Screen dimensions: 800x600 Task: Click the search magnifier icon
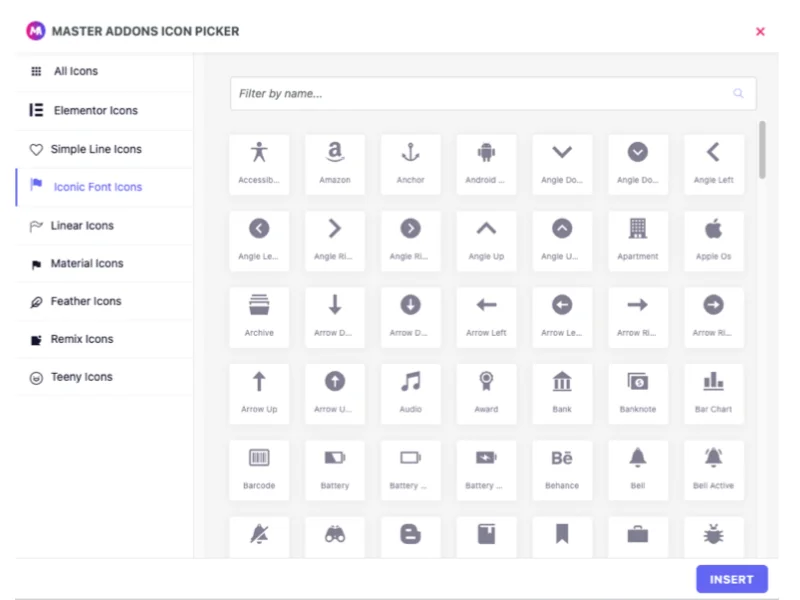click(738, 93)
